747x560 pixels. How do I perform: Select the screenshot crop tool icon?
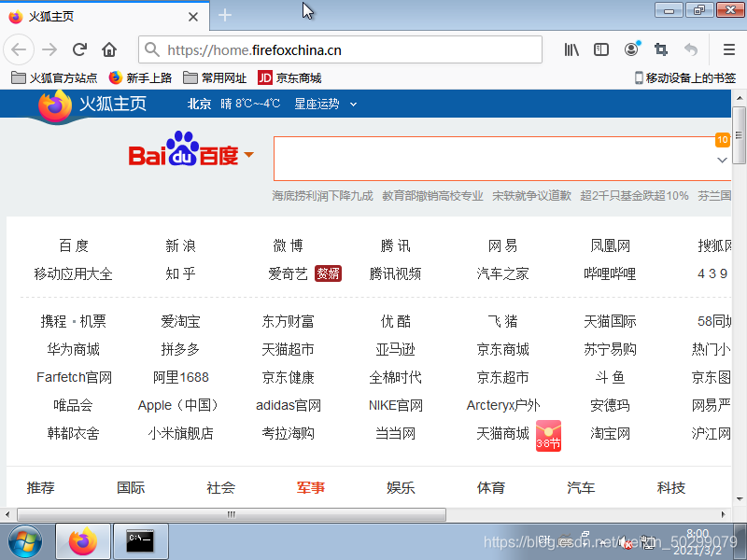point(661,49)
